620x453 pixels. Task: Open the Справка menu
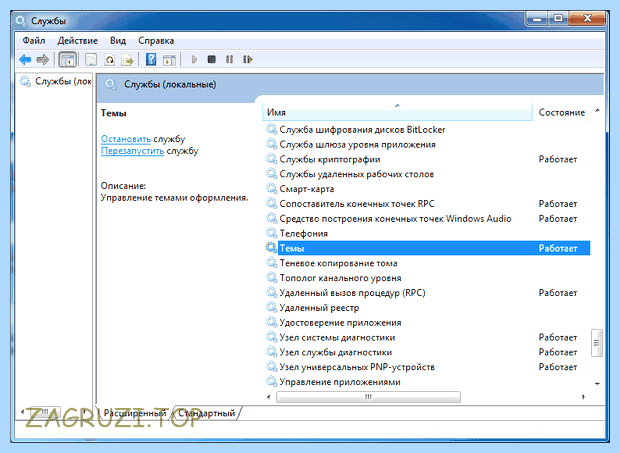click(156, 41)
